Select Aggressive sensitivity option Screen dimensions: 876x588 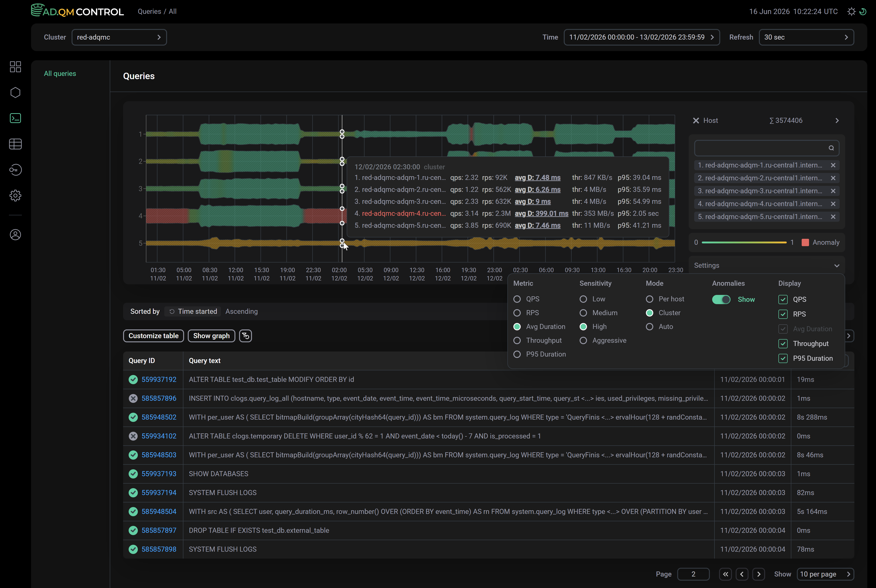[583, 340]
